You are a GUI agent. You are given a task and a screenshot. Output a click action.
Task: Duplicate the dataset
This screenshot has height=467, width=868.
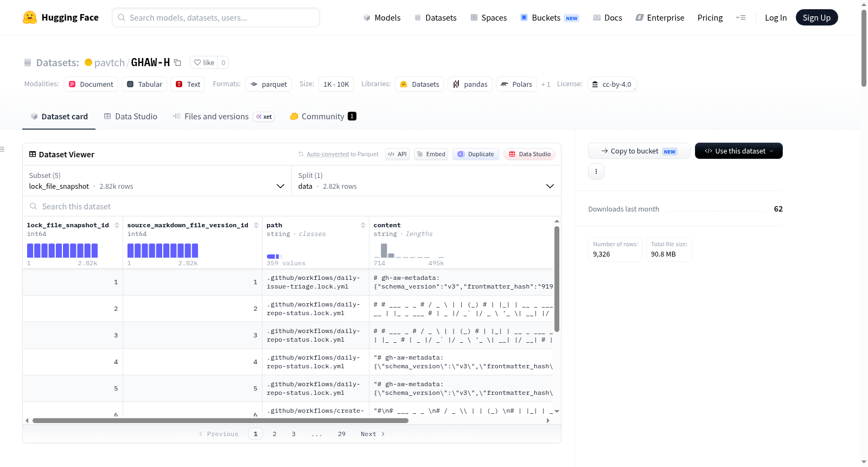point(476,154)
